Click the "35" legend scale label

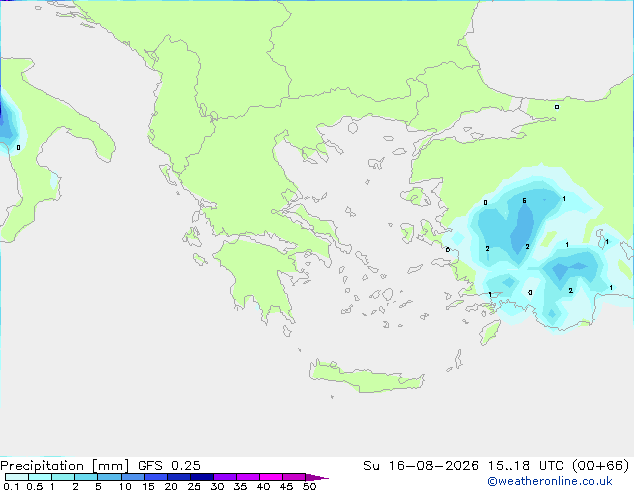pos(240,486)
